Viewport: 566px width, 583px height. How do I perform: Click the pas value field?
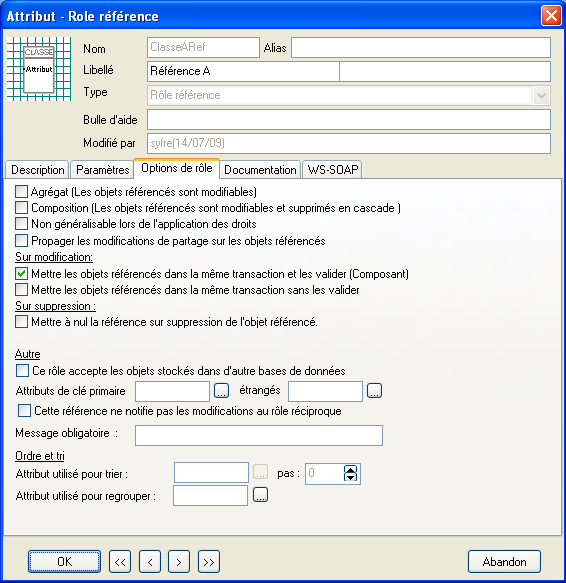click(325, 474)
